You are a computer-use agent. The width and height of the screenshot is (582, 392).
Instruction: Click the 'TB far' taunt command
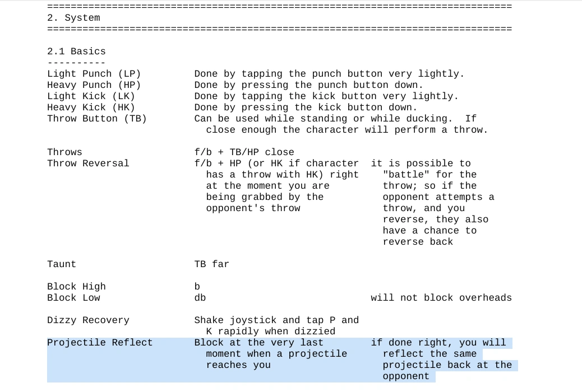(x=211, y=264)
